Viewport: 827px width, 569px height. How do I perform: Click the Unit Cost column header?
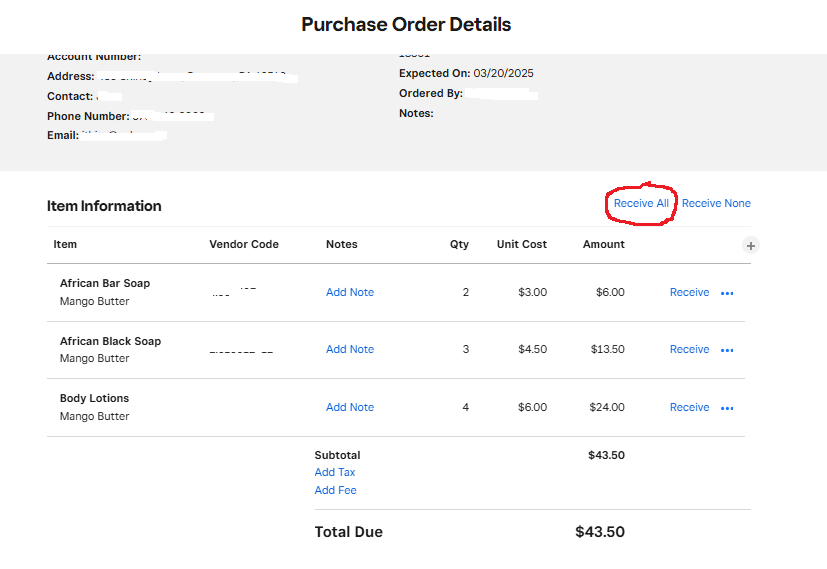[x=522, y=244]
